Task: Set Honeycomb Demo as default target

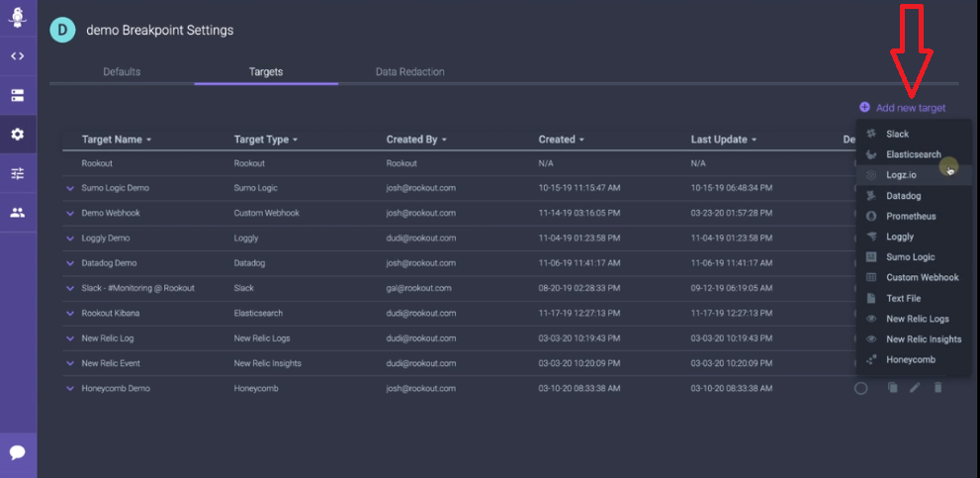Action: pyautogui.click(x=860, y=389)
